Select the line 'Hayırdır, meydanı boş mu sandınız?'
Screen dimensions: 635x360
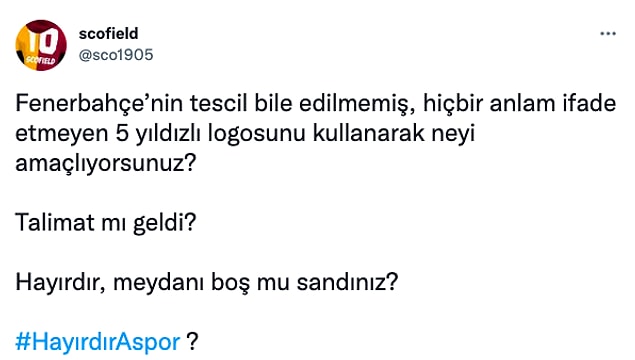pyautogui.click(x=207, y=282)
